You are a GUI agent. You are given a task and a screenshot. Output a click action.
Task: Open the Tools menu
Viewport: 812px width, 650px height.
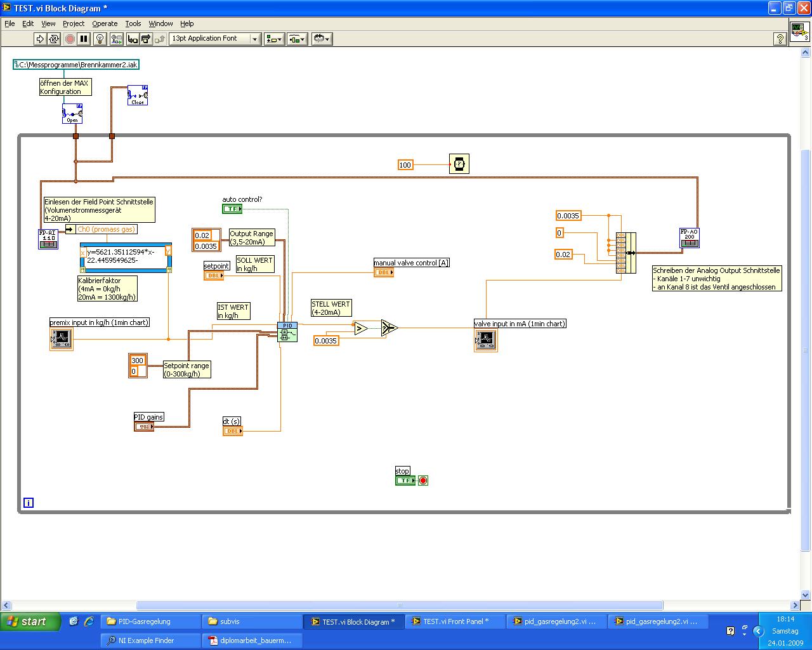tap(133, 23)
